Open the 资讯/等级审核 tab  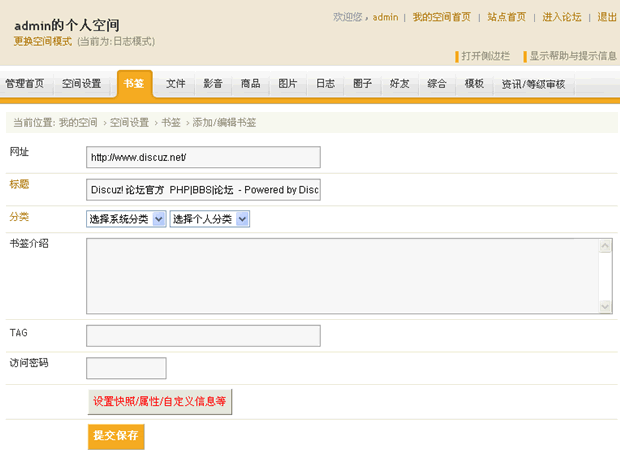tap(533, 84)
